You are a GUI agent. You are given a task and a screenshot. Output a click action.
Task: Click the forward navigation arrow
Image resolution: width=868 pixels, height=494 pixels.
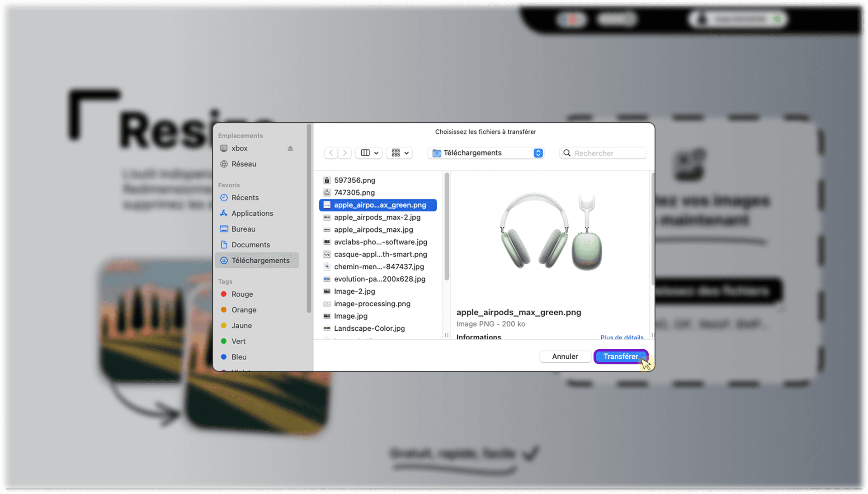pyautogui.click(x=345, y=153)
